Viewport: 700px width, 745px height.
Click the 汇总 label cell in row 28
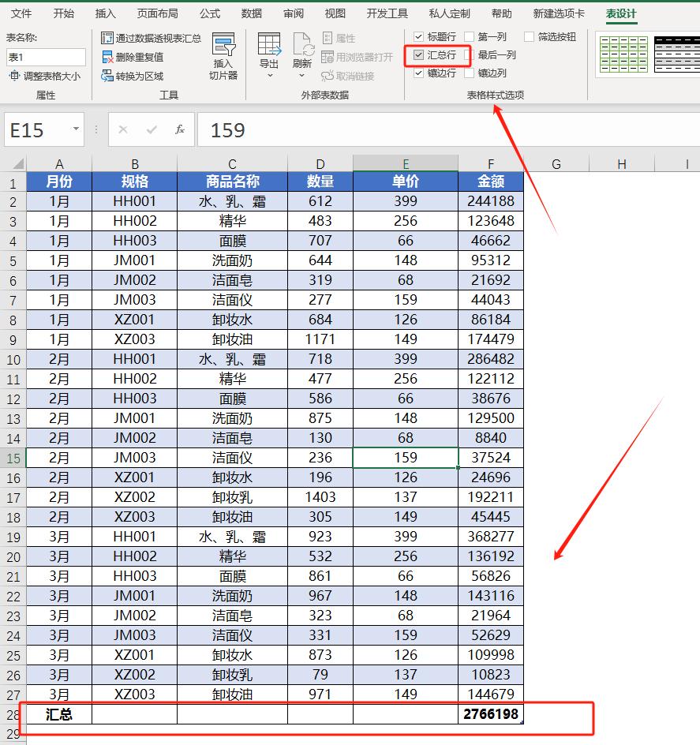coord(59,714)
